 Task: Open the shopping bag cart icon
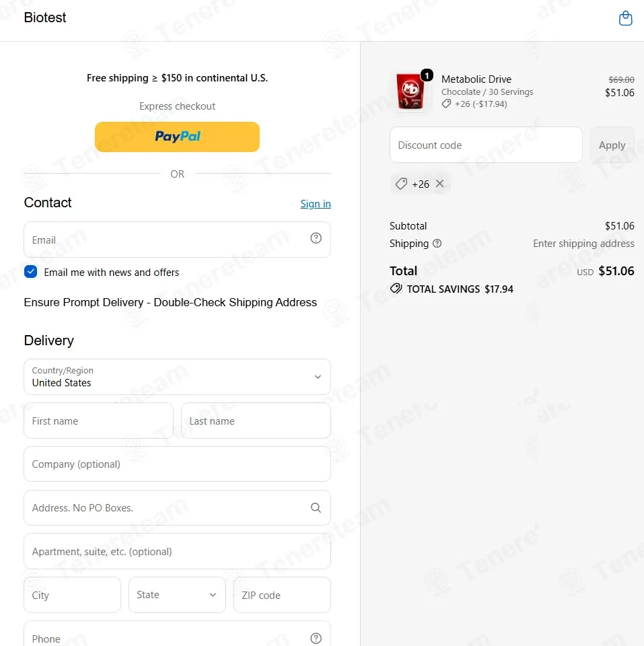[x=625, y=18]
